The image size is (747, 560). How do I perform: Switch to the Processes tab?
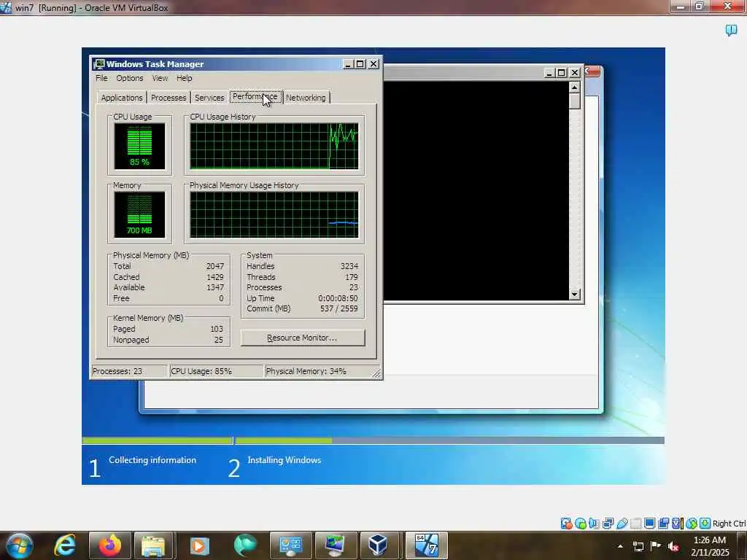click(169, 98)
